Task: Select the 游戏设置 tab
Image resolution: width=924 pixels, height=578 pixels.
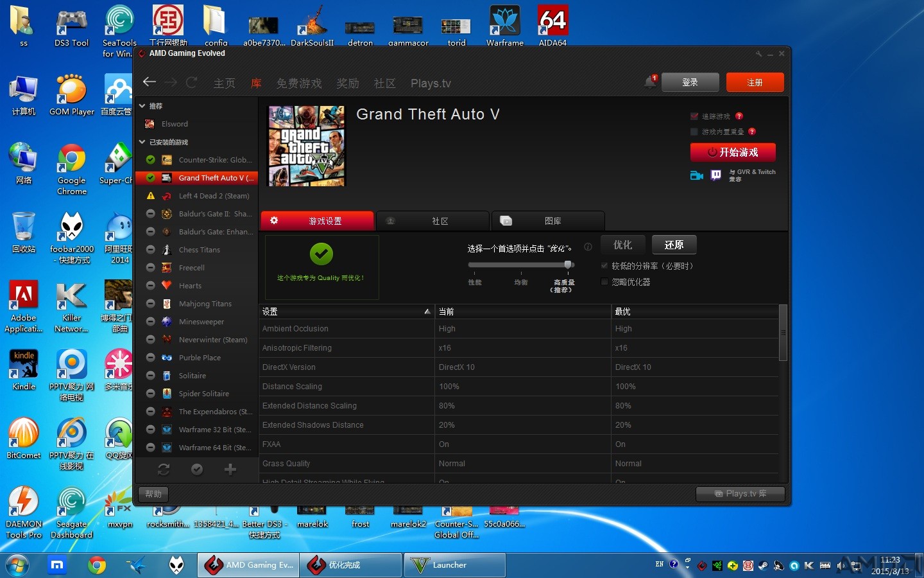Action: click(x=318, y=220)
